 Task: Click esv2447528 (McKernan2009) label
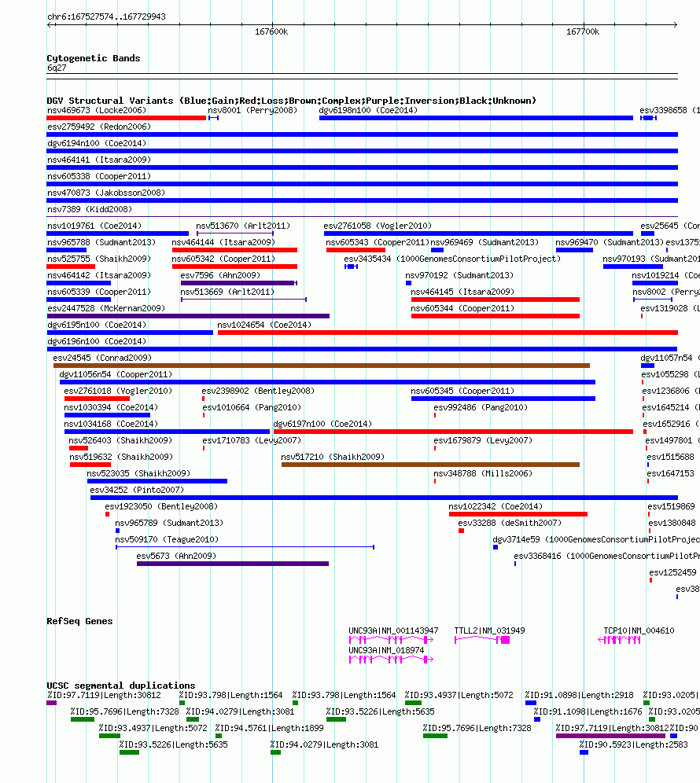coord(106,308)
